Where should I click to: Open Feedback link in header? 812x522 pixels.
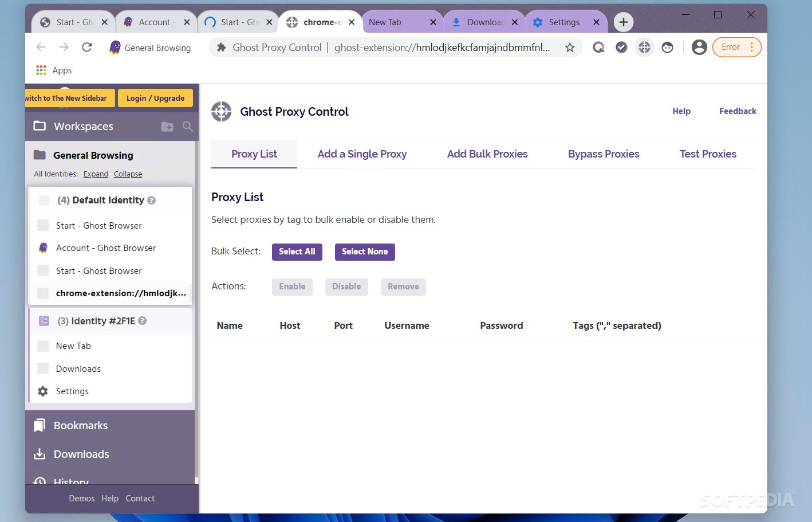pos(738,111)
